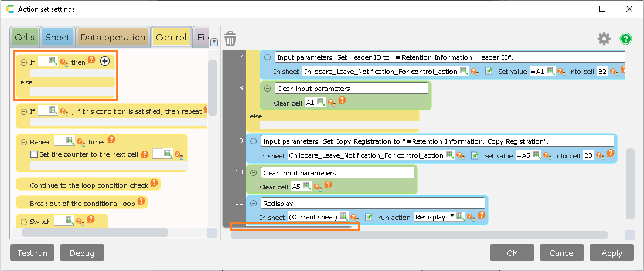Image resolution: width=644 pixels, height=271 pixels.
Task: Open the settings gear icon
Action: pyautogui.click(x=604, y=39)
